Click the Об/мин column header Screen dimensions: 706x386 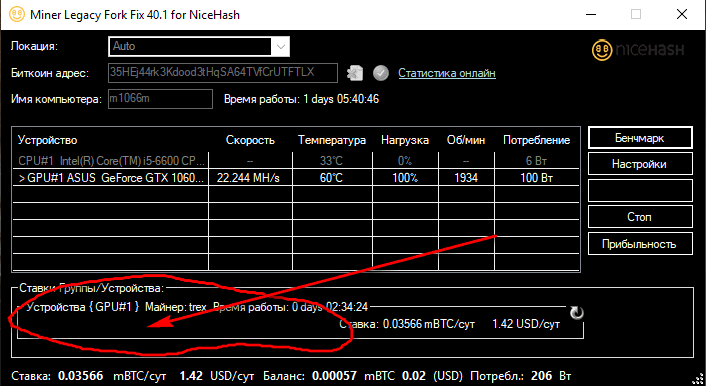(466, 140)
